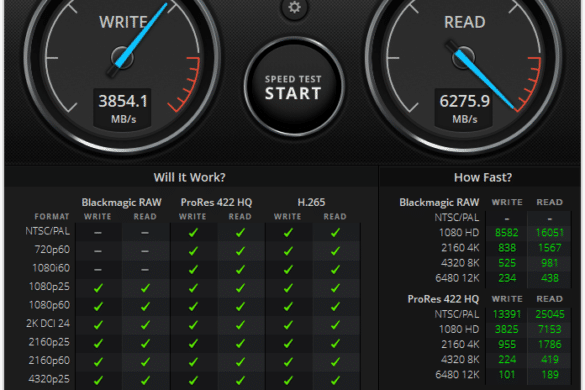Click 1080i60 row Blackmagic RAW write dash

[x=98, y=269]
